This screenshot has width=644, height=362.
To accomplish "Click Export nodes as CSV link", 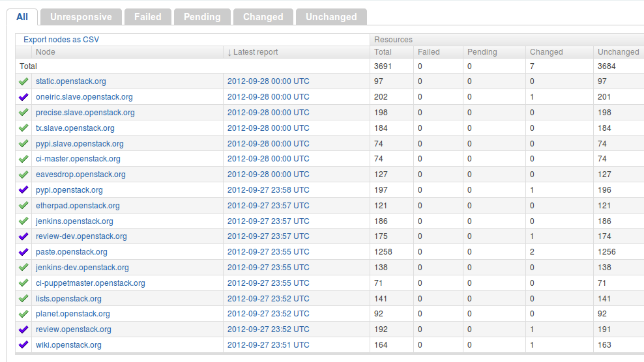I will 61,40.
